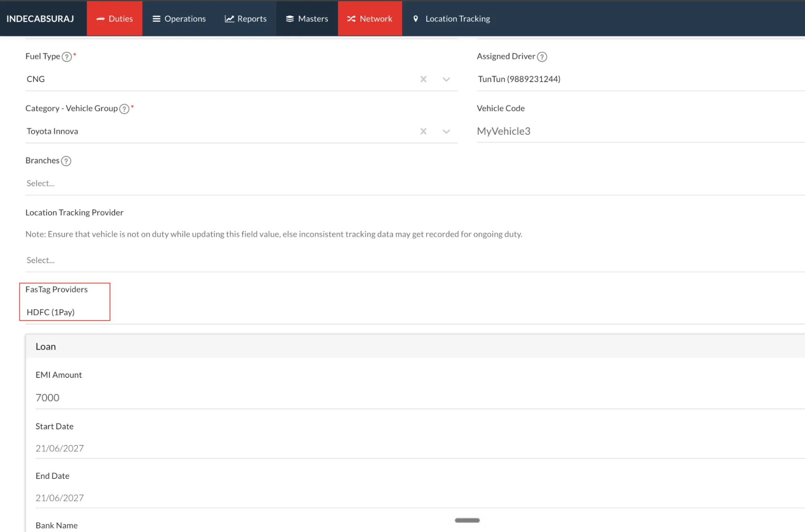Expand the Fuel Type dropdown arrow
This screenshot has height=532, width=805.
[x=446, y=79]
